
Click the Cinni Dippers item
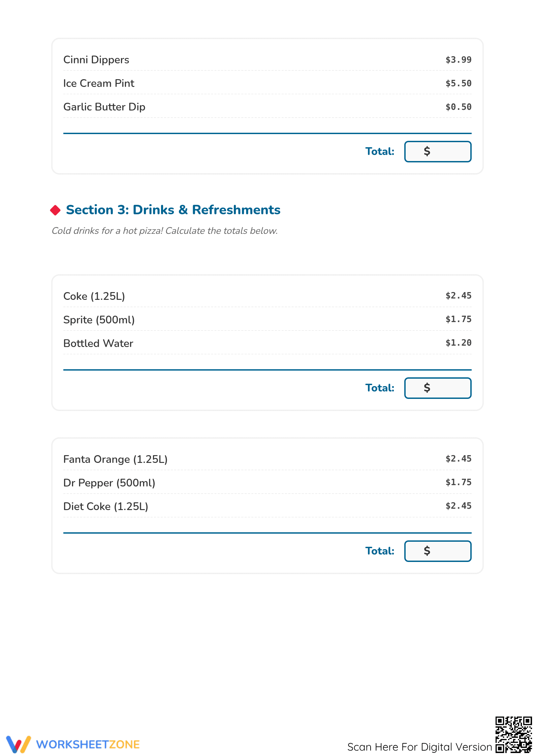[x=96, y=60]
